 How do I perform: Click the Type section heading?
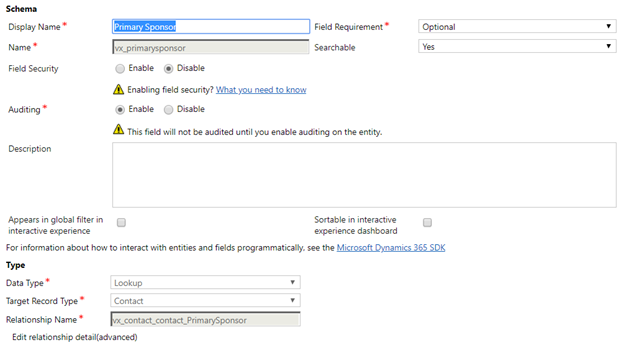tap(16, 265)
